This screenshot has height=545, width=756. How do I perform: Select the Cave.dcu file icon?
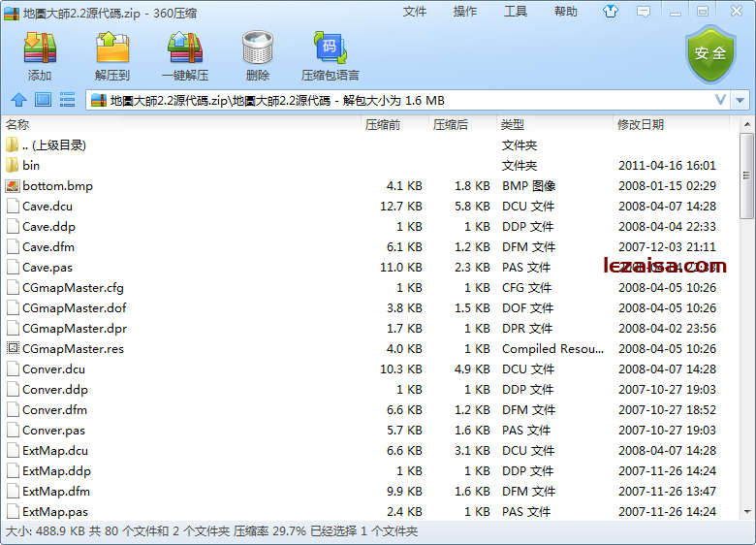pos(13,206)
